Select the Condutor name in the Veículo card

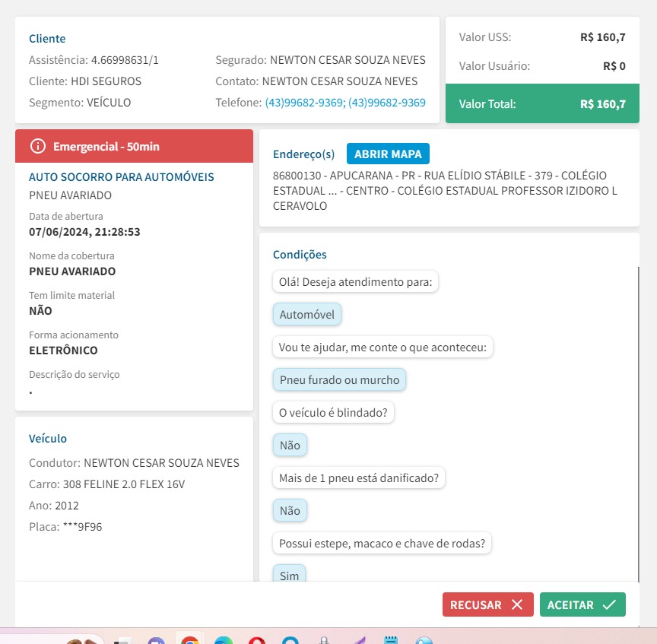pyautogui.click(x=161, y=463)
